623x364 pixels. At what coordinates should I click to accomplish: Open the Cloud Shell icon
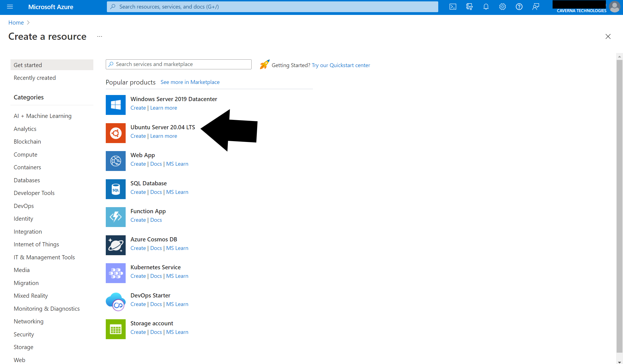453,7
